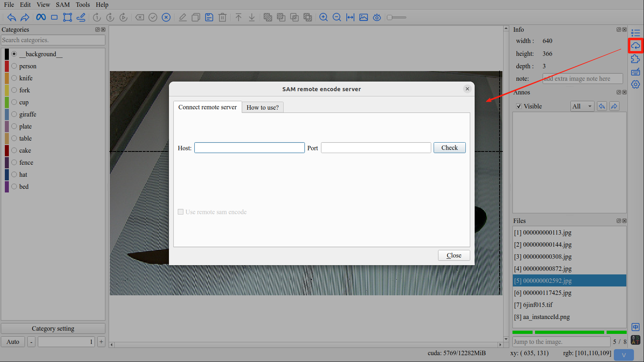Screen dimensions: 644x362
Task: Click the Auto button under Categories
Action: click(13, 342)
